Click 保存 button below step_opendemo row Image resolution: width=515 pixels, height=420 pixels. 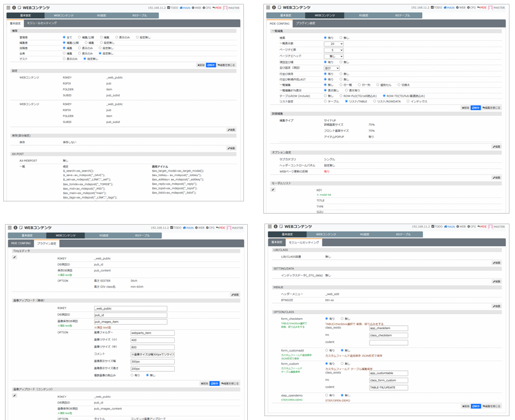[x=475, y=406]
